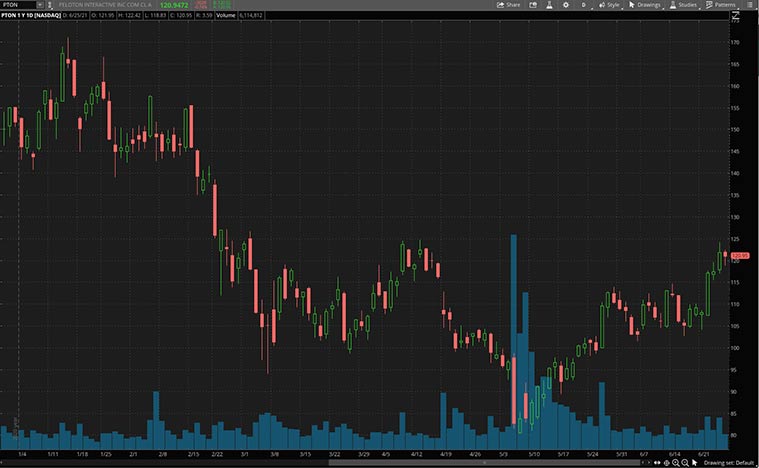Select the pointer cursor tool icon
Image resolution: width=759 pixels, height=468 pixels.
click(x=695, y=463)
